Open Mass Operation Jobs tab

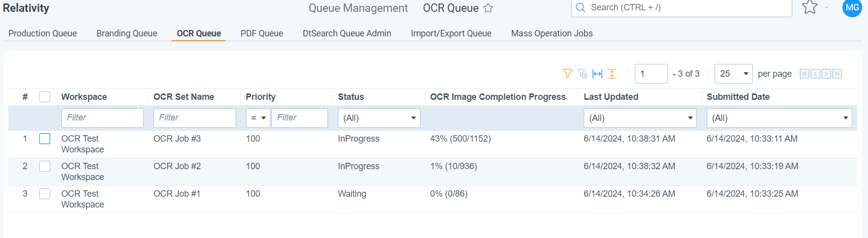tap(552, 33)
